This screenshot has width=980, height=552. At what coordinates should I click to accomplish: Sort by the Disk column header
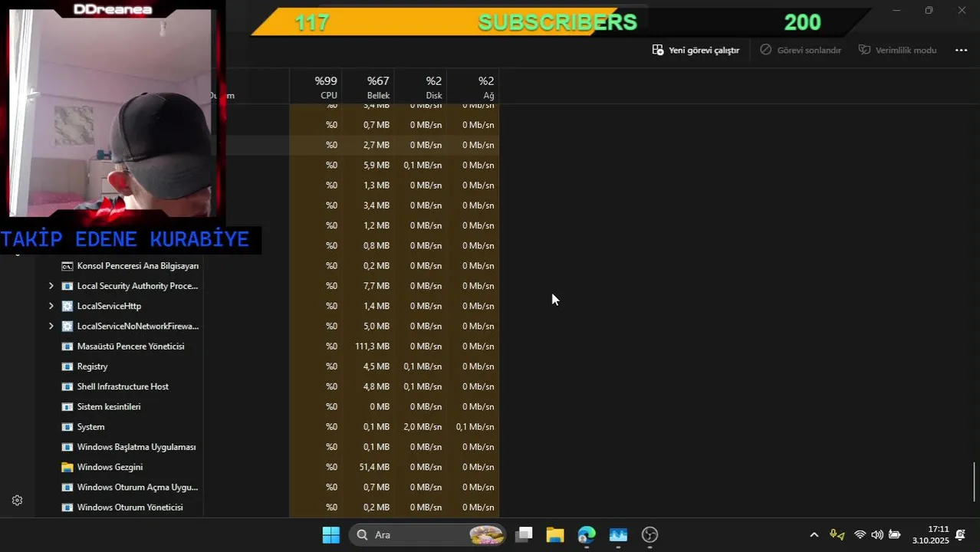point(420,87)
